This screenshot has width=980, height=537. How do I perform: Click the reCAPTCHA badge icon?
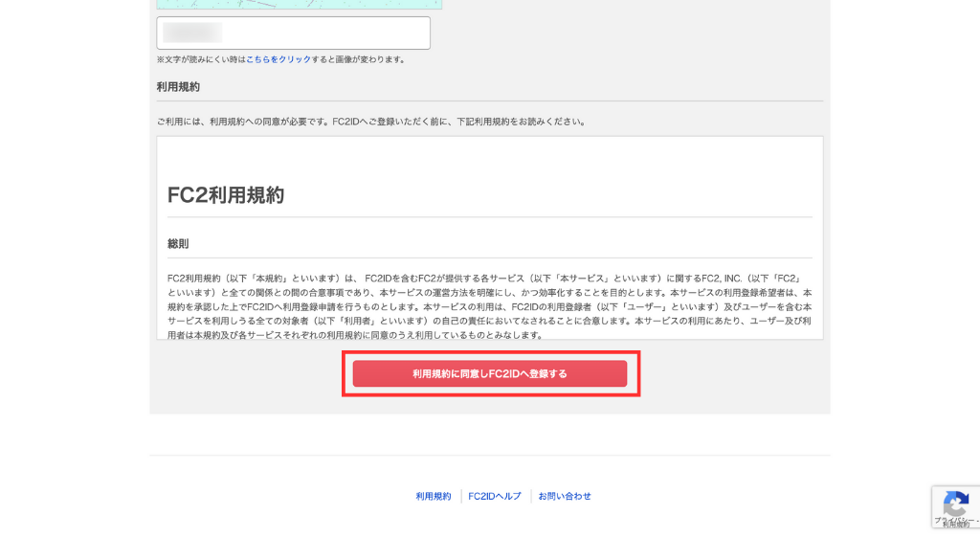click(956, 506)
